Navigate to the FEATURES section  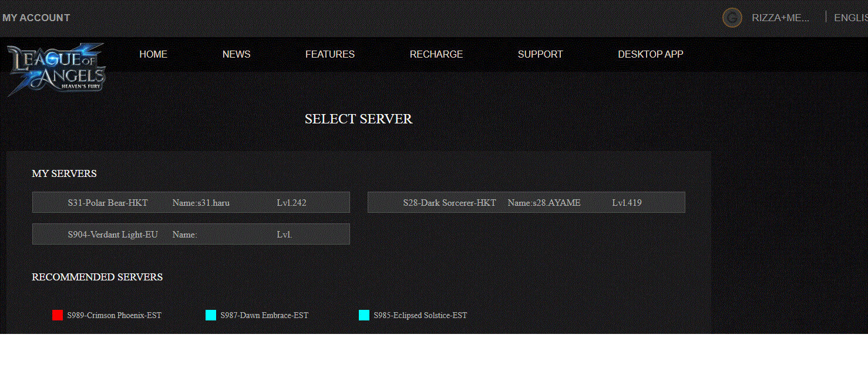click(330, 54)
